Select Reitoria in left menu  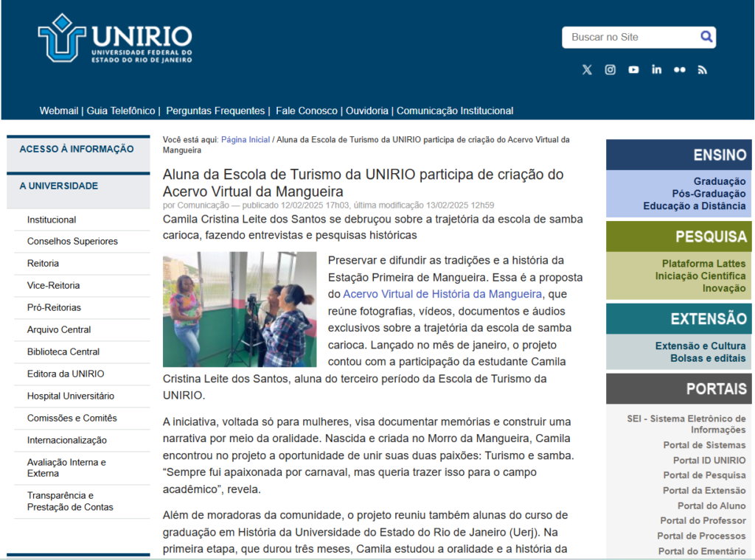tap(43, 264)
